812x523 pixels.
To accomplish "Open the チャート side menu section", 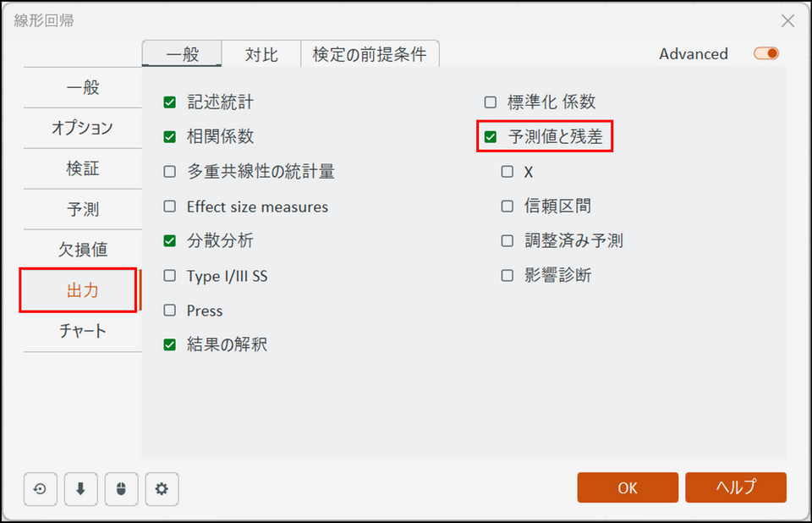I will pyautogui.click(x=82, y=331).
